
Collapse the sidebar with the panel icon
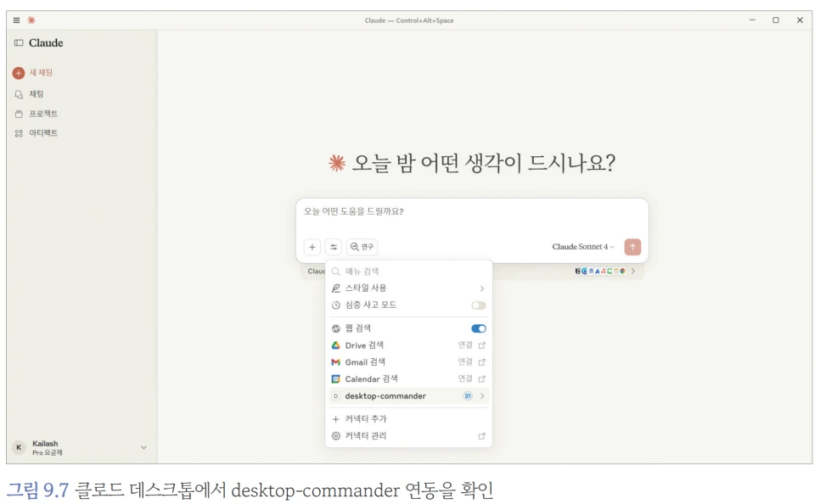point(19,43)
